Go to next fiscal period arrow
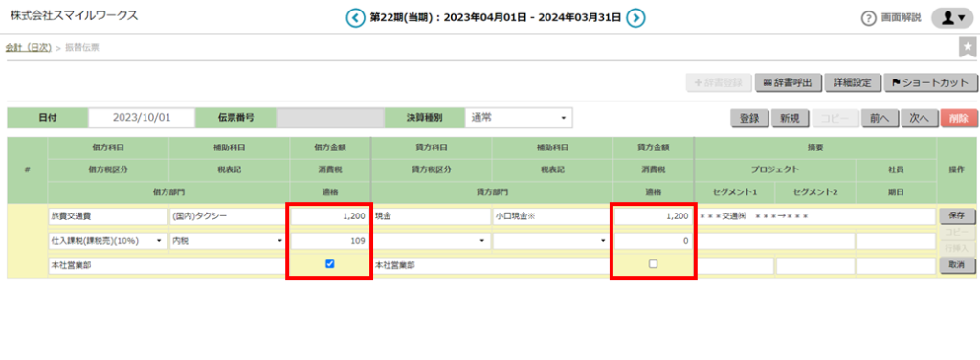Image resolution: width=980 pixels, height=360 pixels. (635, 18)
